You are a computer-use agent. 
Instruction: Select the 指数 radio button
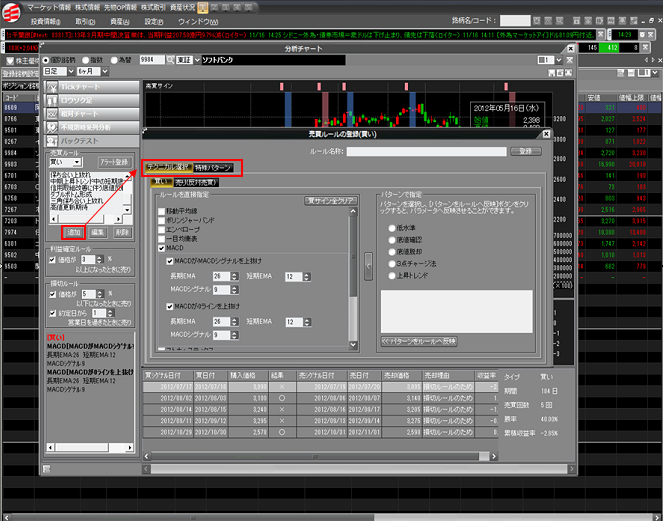click(x=85, y=60)
